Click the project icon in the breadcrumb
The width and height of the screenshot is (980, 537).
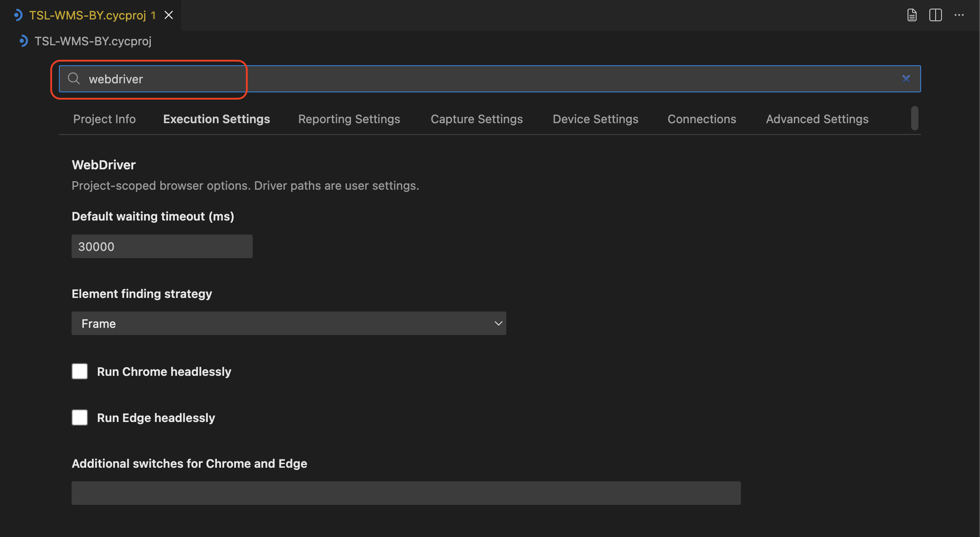click(23, 41)
